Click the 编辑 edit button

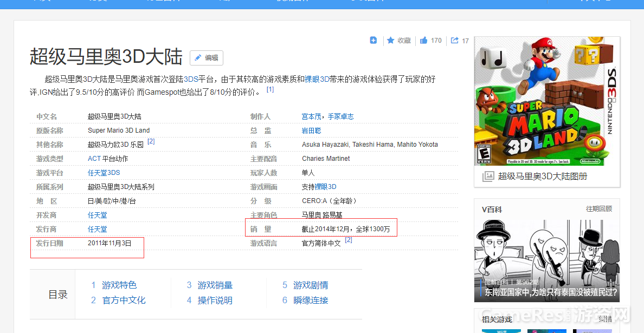(x=206, y=58)
